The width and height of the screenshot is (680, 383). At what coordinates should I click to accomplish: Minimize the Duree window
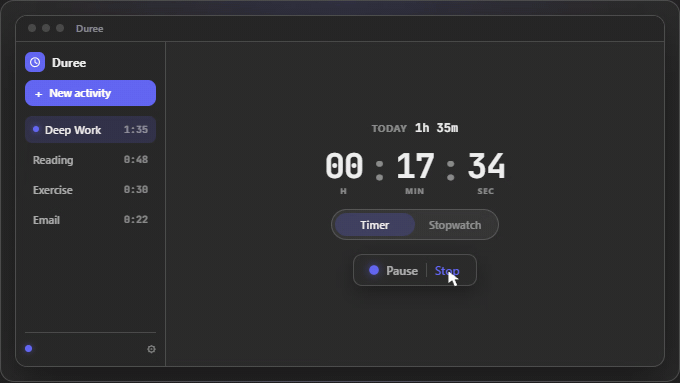click(x=46, y=28)
